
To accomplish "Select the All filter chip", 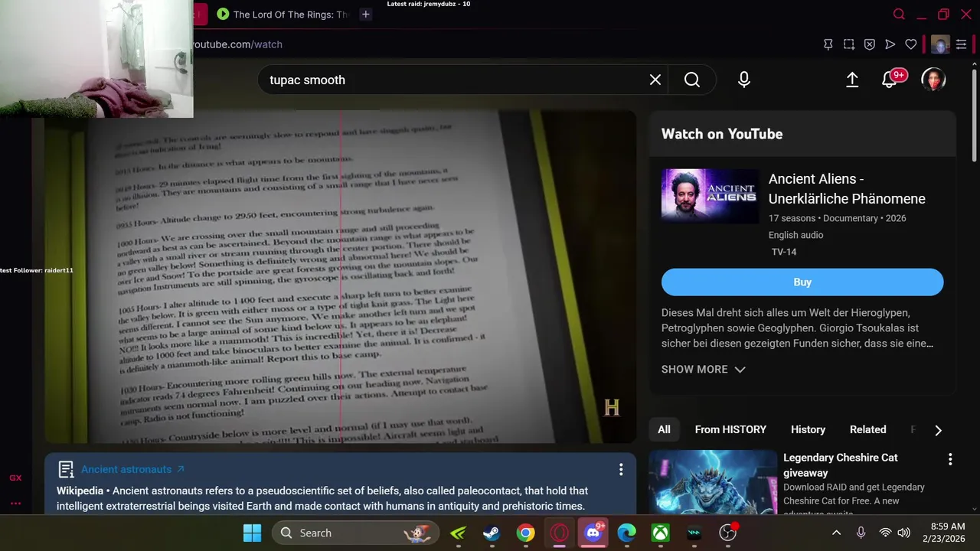I will pos(664,429).
